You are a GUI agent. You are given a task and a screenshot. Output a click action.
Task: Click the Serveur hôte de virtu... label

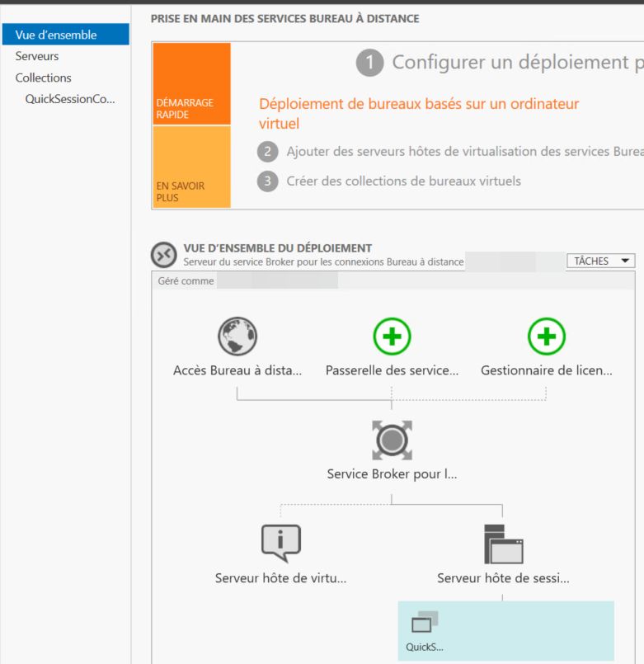(x=280, y=578)
